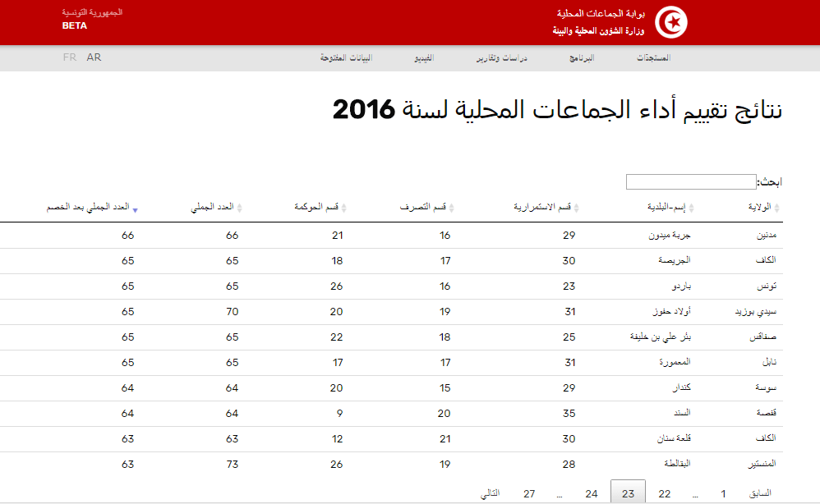Select the المعمورة municipality cell
This screenshot has width=820, height=504.
tap(675, 362)
